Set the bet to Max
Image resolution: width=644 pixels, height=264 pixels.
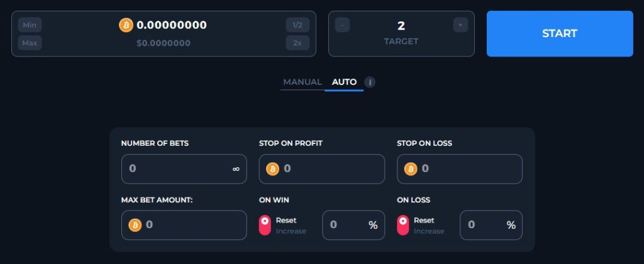(30, 43)
